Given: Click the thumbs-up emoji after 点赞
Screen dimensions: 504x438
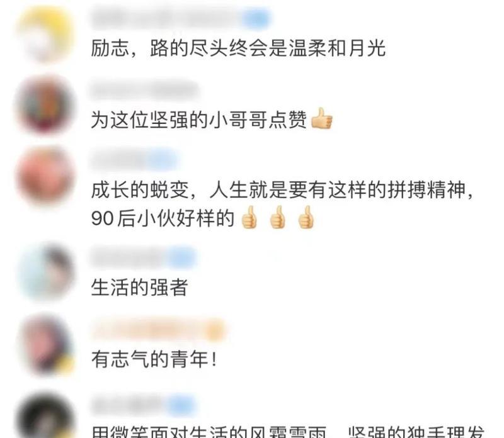Looking at the screenshot, I should (x=322, y=118).
